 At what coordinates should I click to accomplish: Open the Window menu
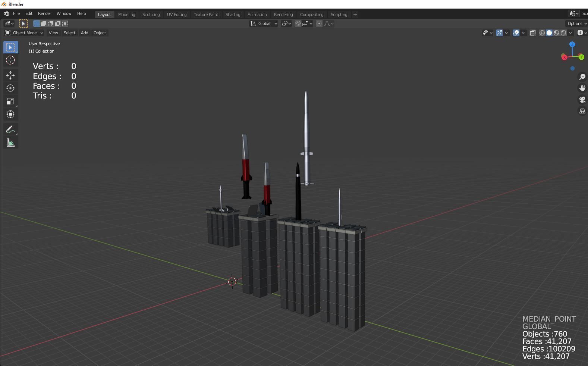64,13
